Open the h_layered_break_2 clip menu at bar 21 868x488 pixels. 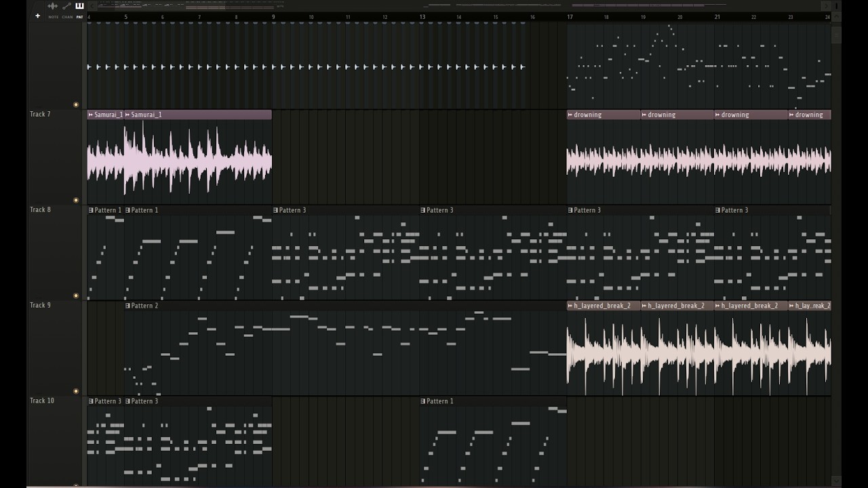pyautogui.click(x=717, y=306)
